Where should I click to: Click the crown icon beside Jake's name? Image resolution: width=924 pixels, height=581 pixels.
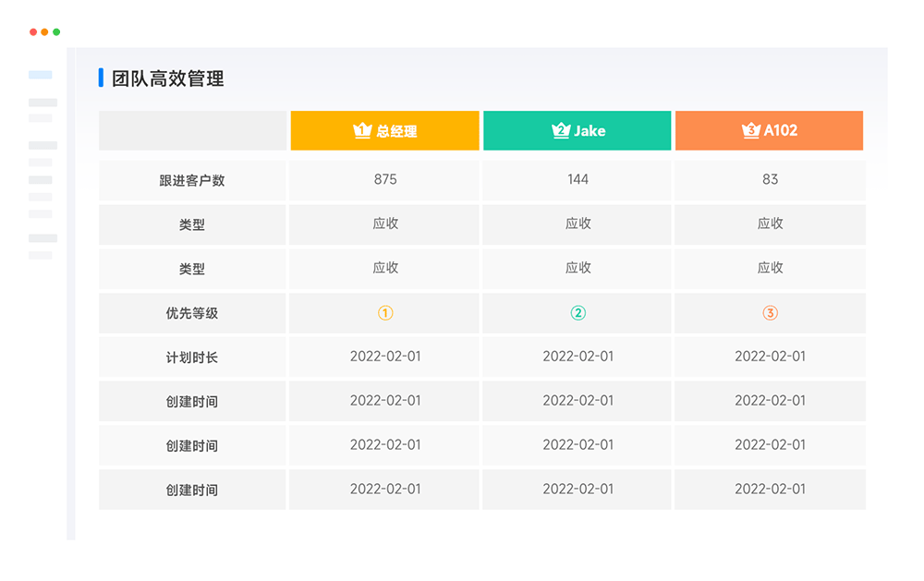(561, 130)
